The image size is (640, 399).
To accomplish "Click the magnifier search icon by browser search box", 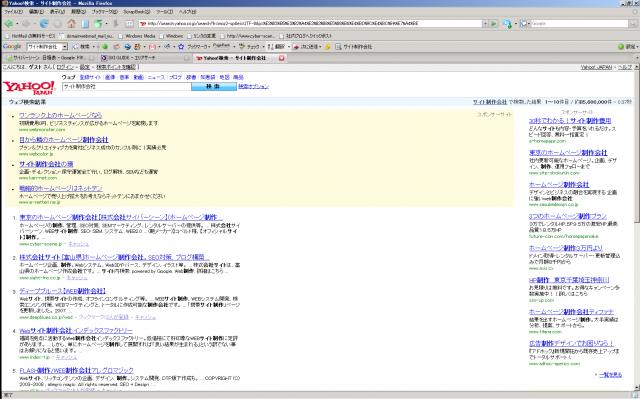I will (x=633, y=24).
